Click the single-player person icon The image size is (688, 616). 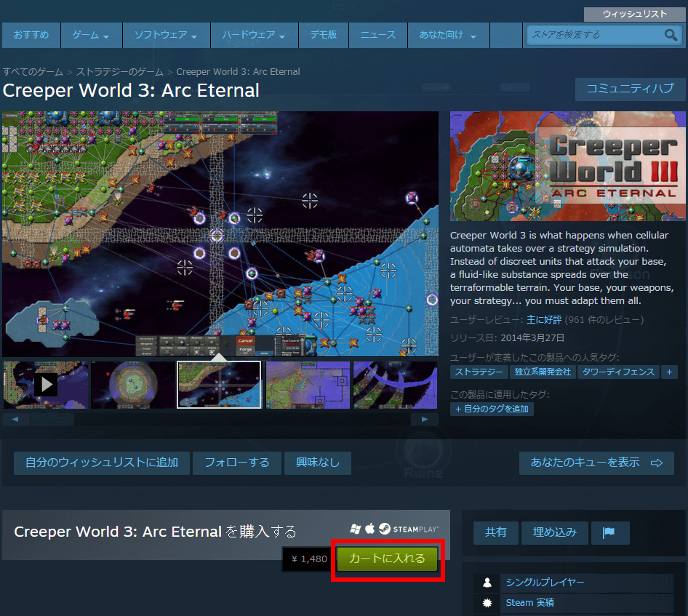click(487, 583)
